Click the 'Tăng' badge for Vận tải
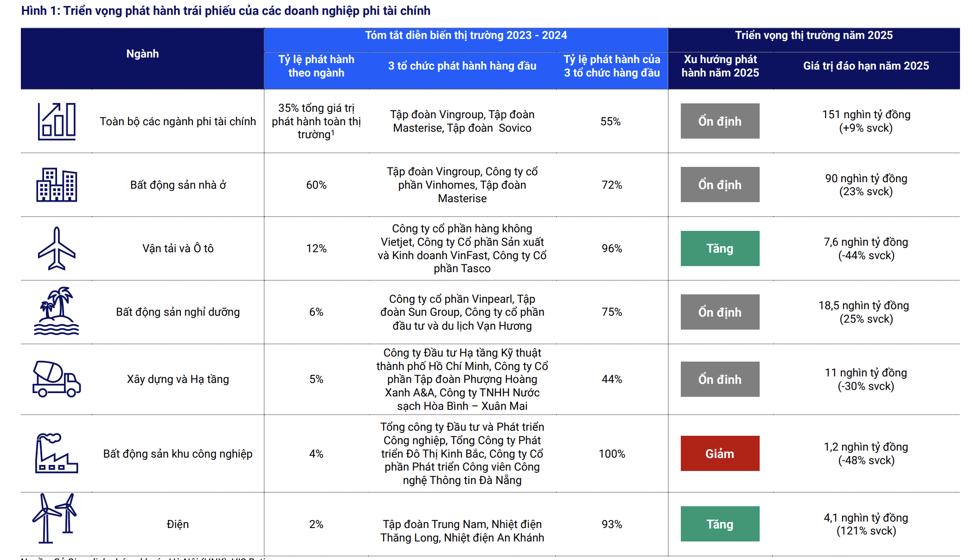The height and width of the screenshot is (560, 973). click(720, 248)
